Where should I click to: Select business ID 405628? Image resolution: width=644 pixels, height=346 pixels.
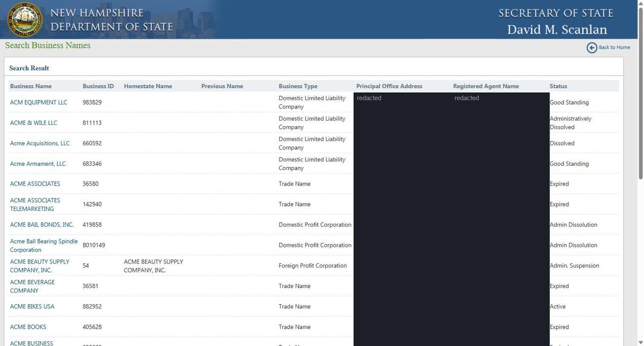tap(92, 327)
